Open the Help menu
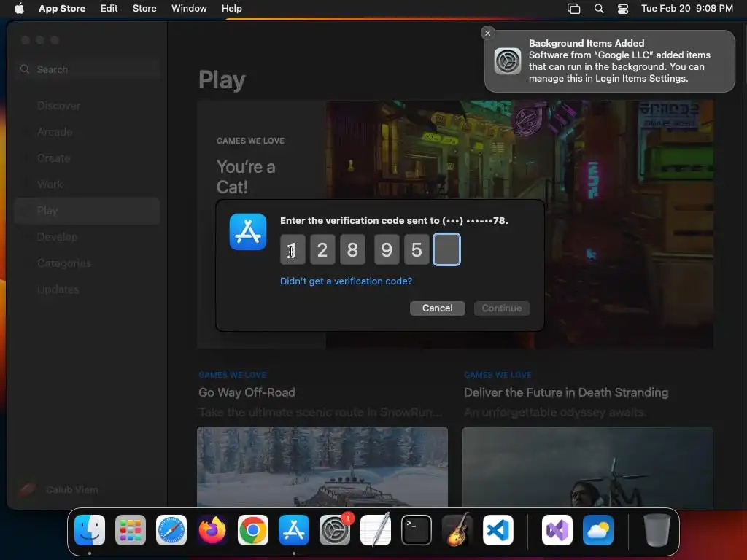The width and height of the screenshot is (747, 560). coord(231,8)
